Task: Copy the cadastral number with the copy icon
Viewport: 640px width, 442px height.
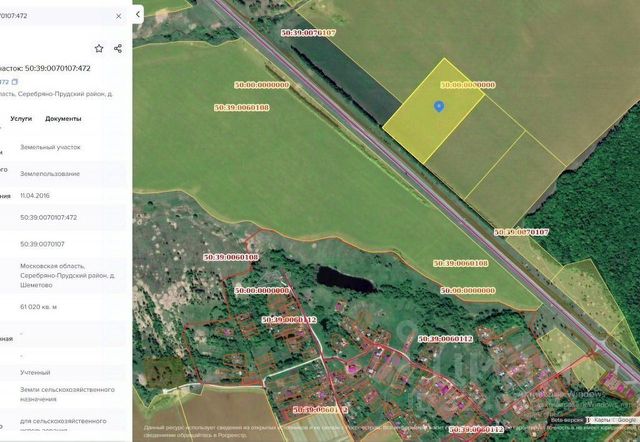Action: pyautogui.click(x=15, y=82)
